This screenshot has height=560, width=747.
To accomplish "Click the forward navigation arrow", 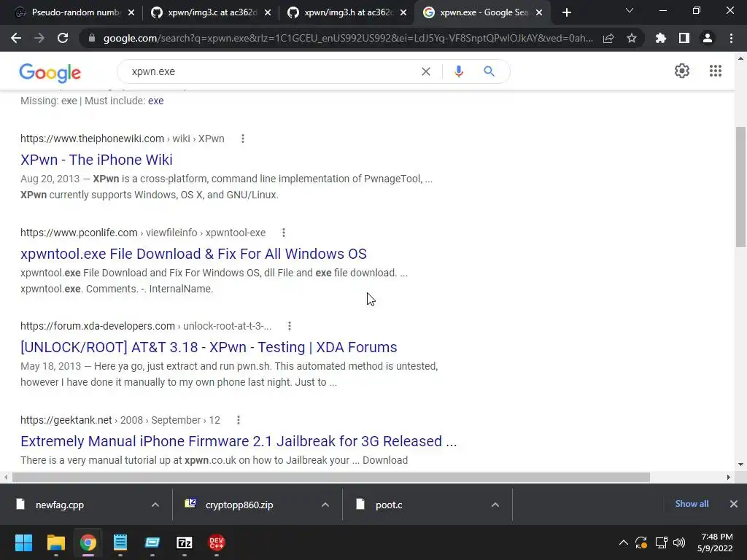I will pyautogui.click(x=39, y=38).
